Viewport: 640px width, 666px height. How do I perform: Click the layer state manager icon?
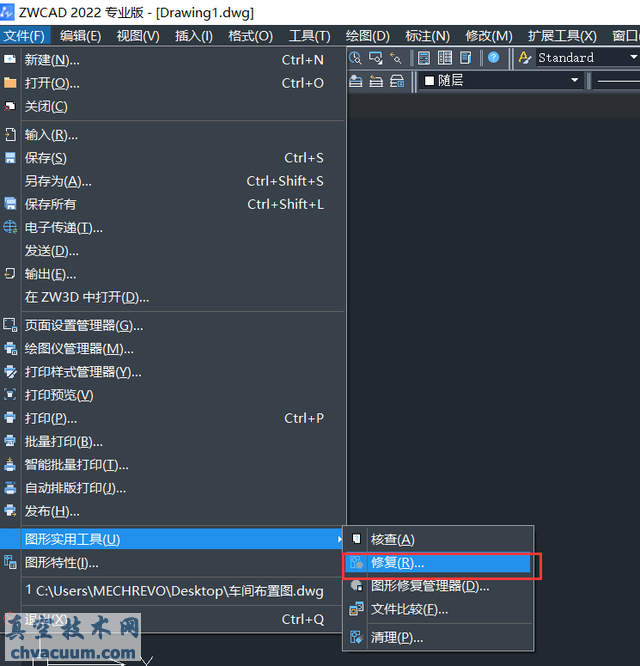pos(397,81)
